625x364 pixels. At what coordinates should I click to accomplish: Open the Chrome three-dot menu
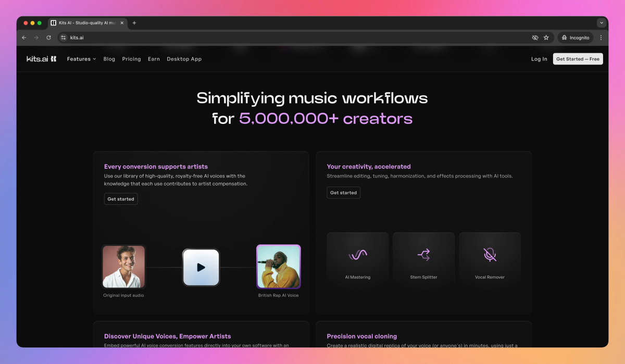coord(601,37)
